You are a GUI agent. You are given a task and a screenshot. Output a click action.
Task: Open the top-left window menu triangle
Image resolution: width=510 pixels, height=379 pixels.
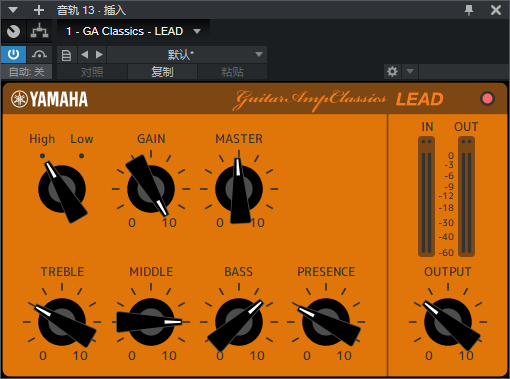click(x=13, y=10)
